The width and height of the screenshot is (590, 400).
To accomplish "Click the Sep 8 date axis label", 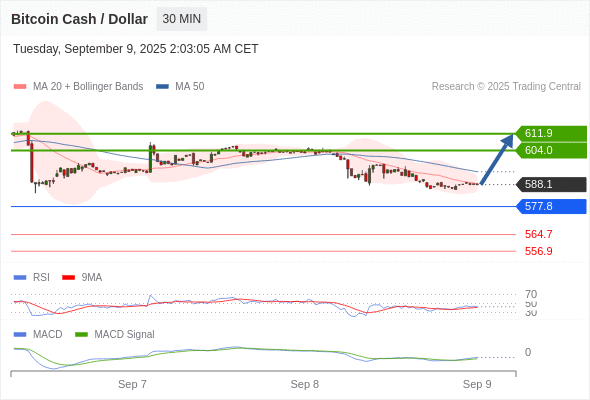I will (x=304, y=384).
